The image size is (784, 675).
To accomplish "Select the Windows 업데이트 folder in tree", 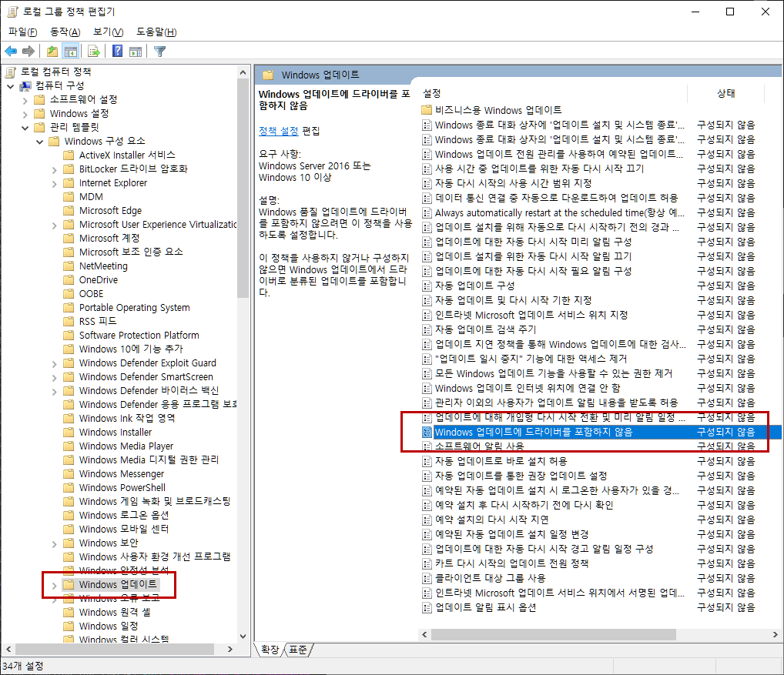I will click(118, 585).
